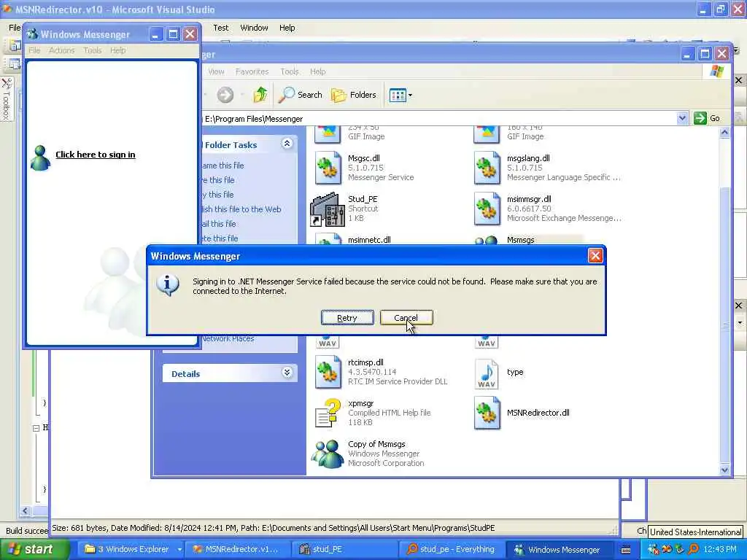Collapse the Folder Tasks panel
The width and height of the screenshot is (747, 560).
click(287, 144)
